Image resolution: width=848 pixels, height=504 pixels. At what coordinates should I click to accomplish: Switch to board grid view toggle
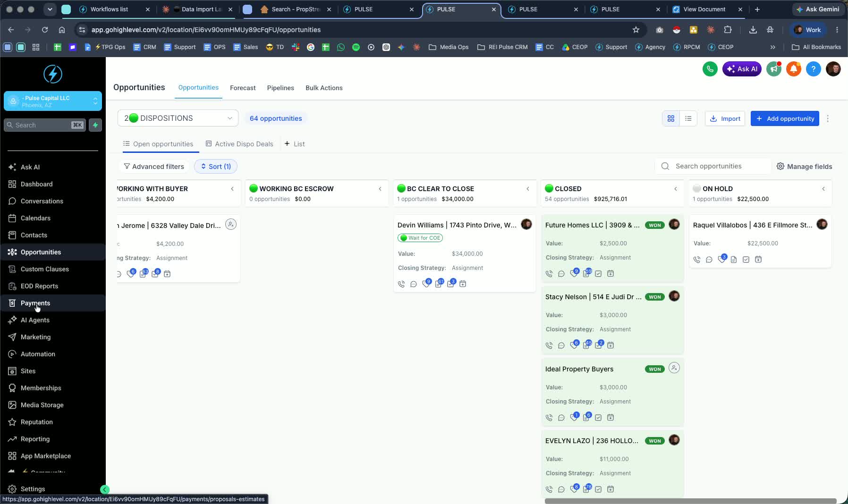[x=670, y=118]
